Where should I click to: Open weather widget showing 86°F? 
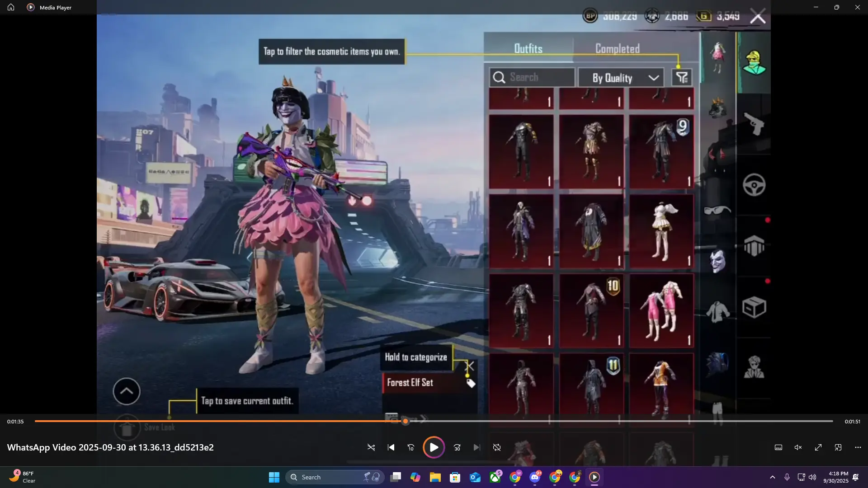(x=22, y=477)
